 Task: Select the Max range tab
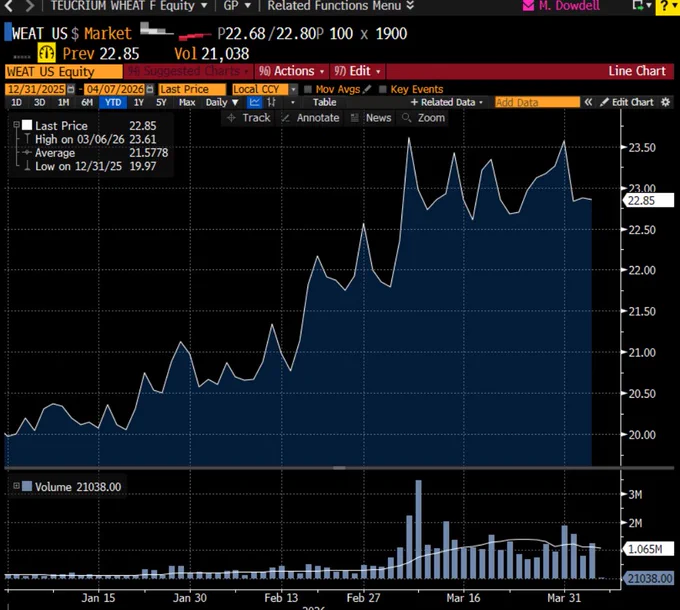(x=187, y=102)
